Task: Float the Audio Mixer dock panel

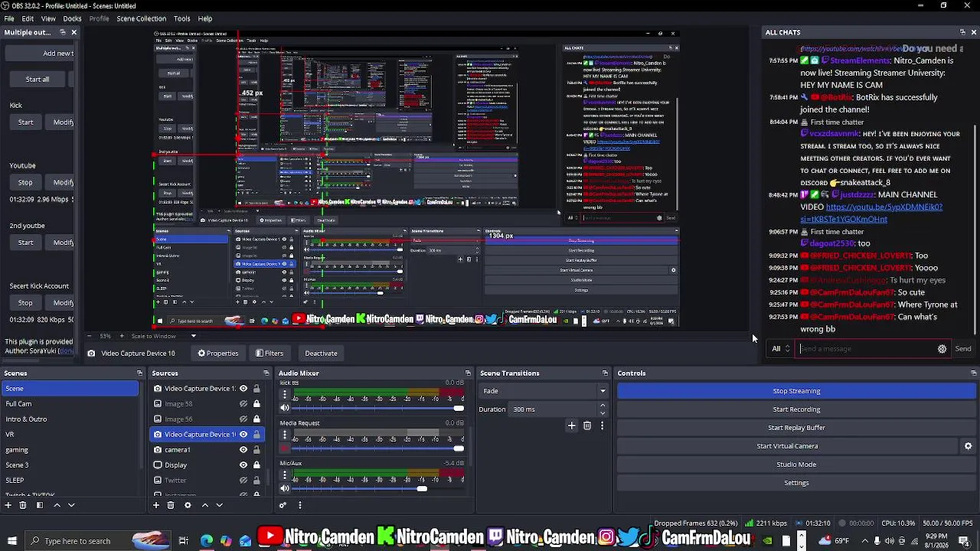Action: [x=468, y=373]
